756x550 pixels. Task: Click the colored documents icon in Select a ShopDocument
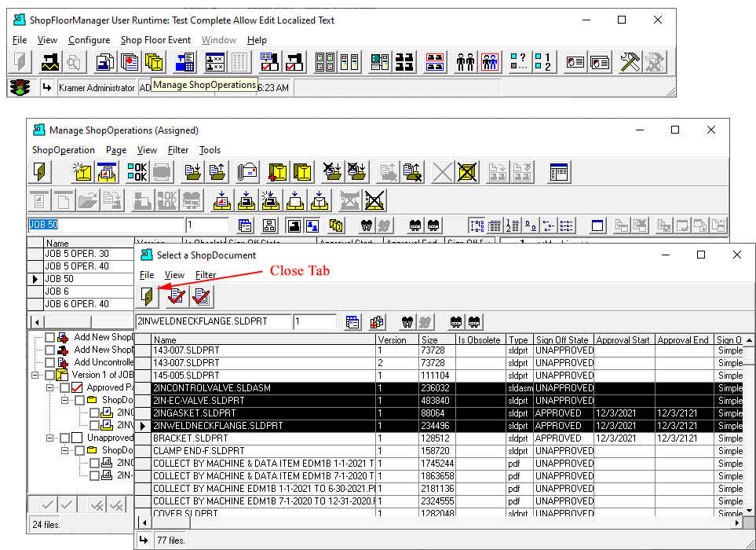click(377, 322)
